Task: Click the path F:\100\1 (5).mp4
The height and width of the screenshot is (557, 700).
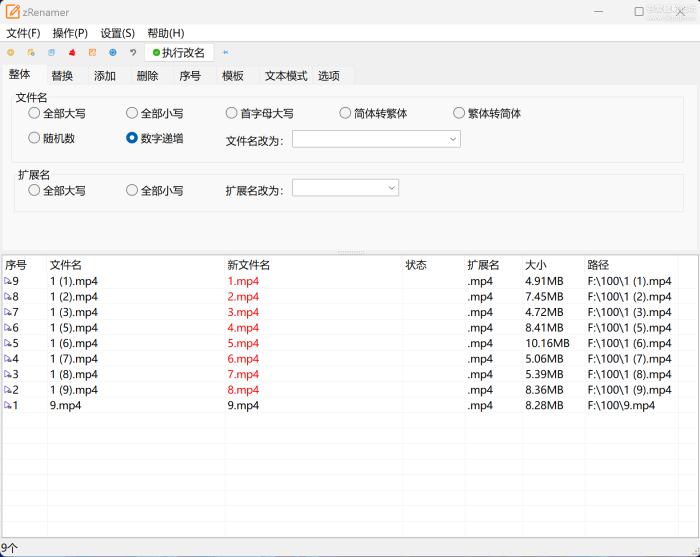Action: click(x=629, y=328)
